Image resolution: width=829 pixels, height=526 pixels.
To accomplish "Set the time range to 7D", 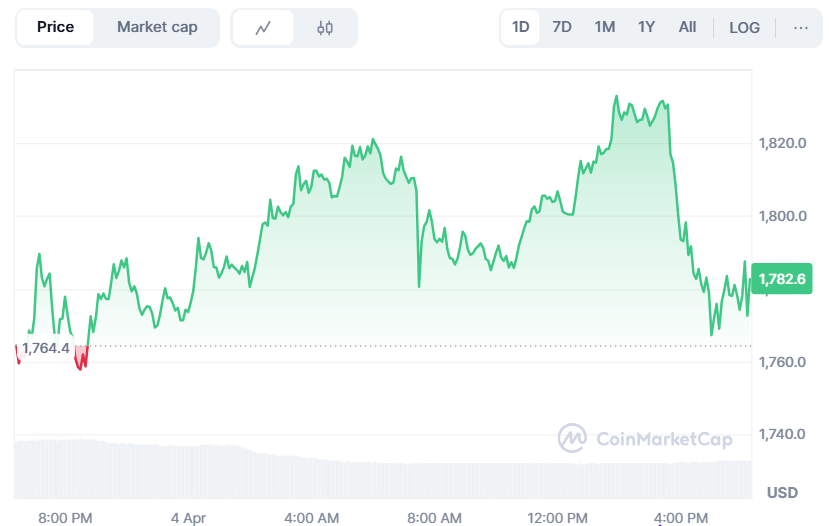I will coord(562,28).
